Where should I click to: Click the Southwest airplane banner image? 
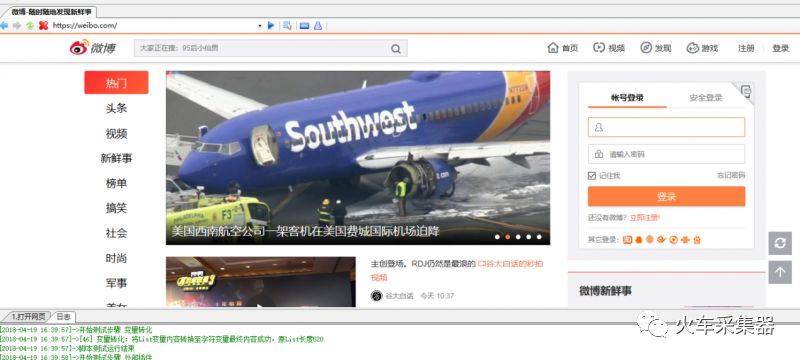click(358, 158)
